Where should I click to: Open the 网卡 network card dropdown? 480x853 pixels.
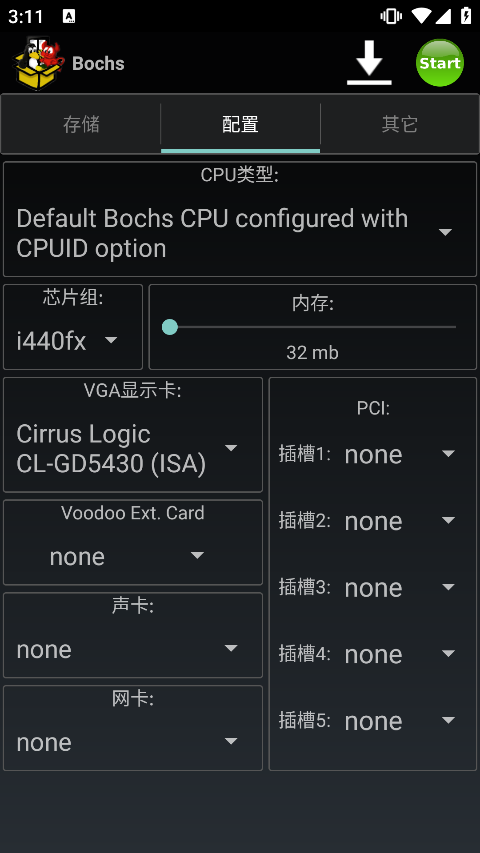[x=132, y=741]
